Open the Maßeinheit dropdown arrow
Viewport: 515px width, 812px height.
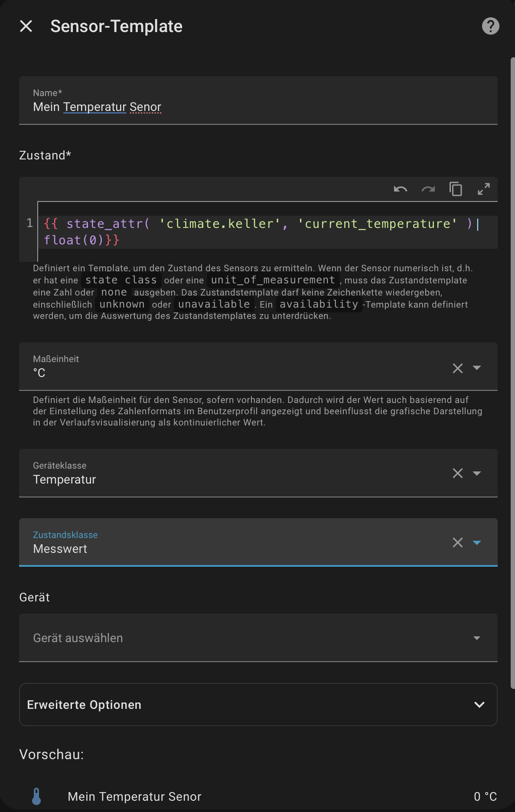click(x=477, y=368)
